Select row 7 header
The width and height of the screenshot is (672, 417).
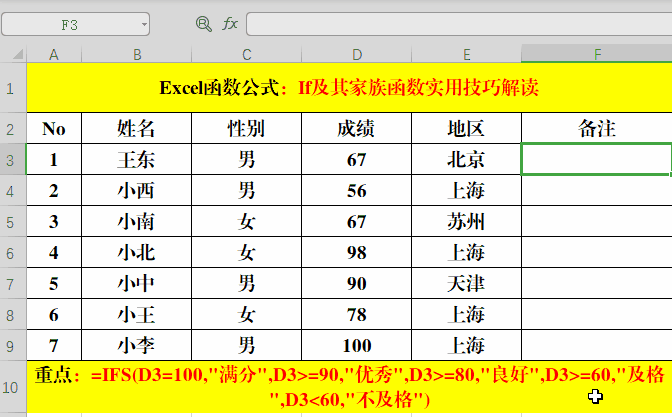click(11, 284)
